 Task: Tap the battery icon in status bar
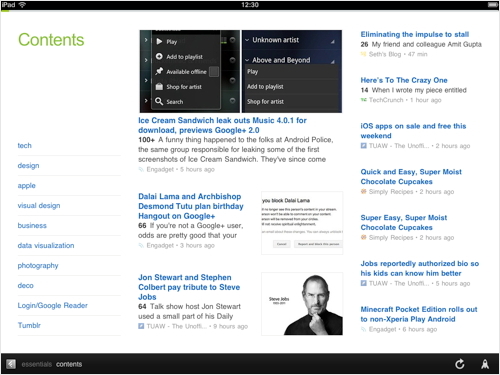(492, 5)
